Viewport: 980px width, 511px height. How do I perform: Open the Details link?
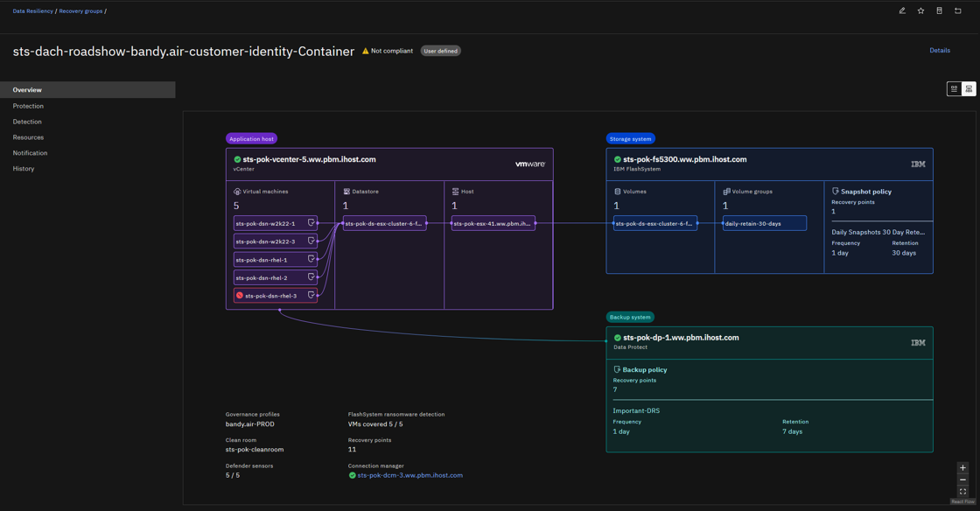pyautogui.click(x=940, y=51)
